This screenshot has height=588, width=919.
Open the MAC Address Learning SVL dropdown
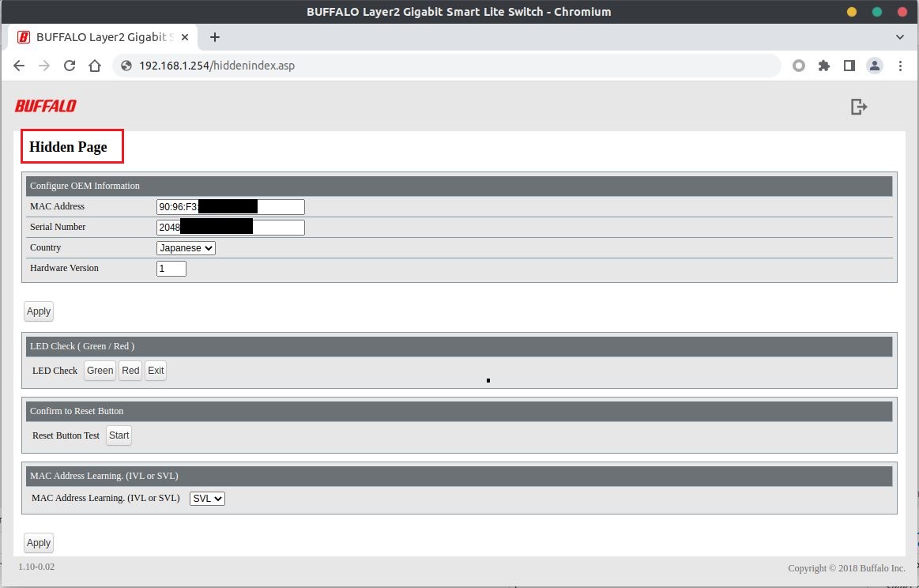207,499
